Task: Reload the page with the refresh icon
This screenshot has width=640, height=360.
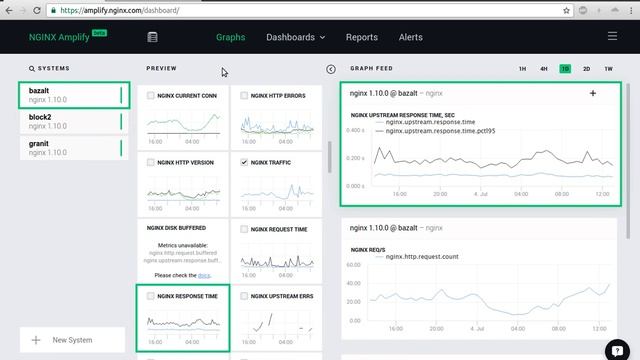Action: [37, 11]
